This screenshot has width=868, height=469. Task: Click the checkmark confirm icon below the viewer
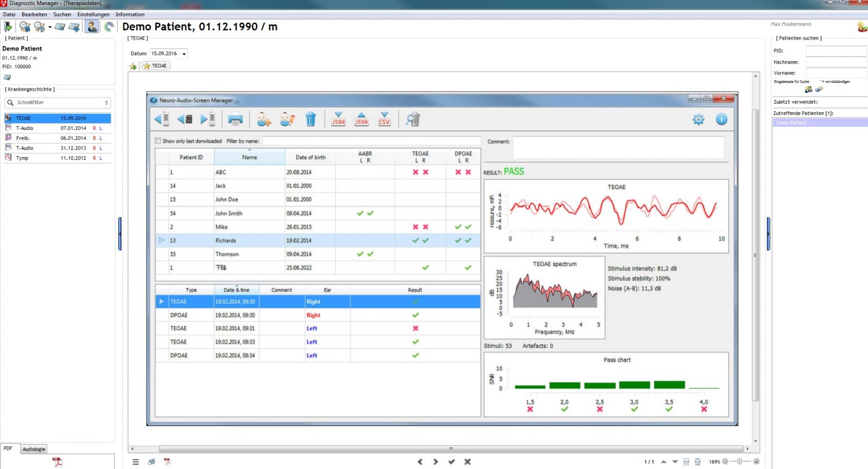pyautogui.click(x=451, y=462)
